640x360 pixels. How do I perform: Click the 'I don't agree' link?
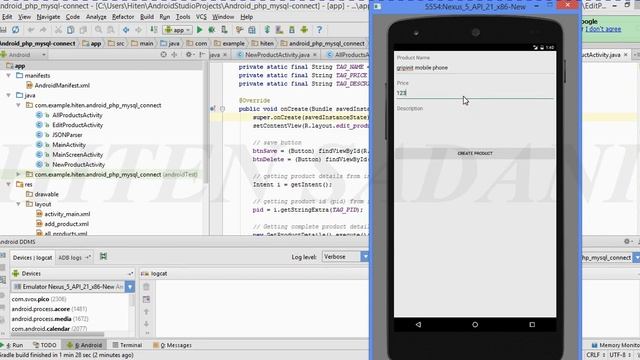click(x=603, y=29)
